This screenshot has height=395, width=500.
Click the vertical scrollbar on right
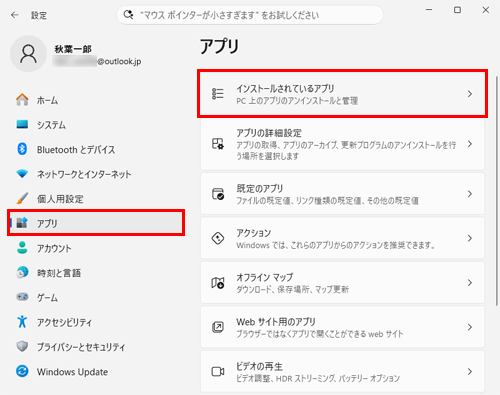pyautogui.click(x=497, y=190)
